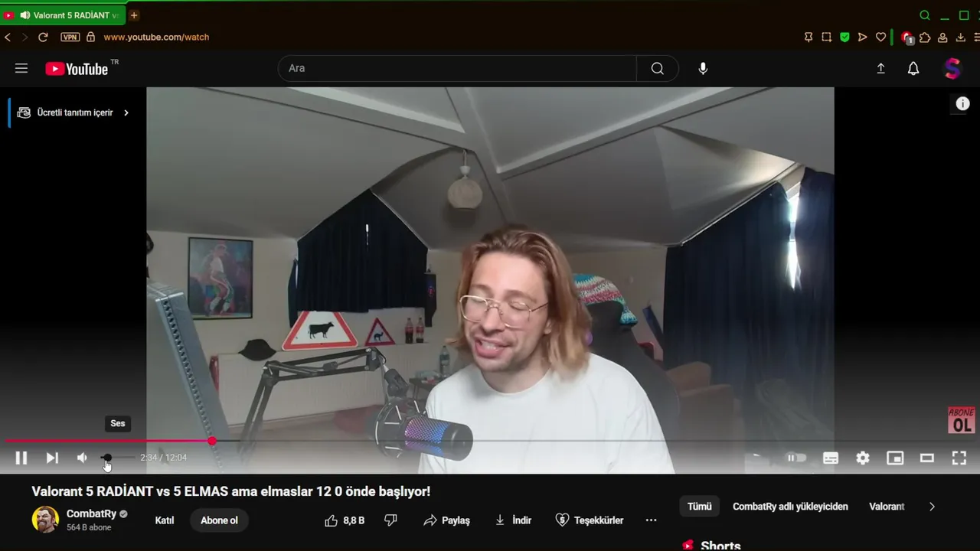Screen dimensions: 980x551
Task: Mute the video with speaker icon
Action: coord(82,458)
